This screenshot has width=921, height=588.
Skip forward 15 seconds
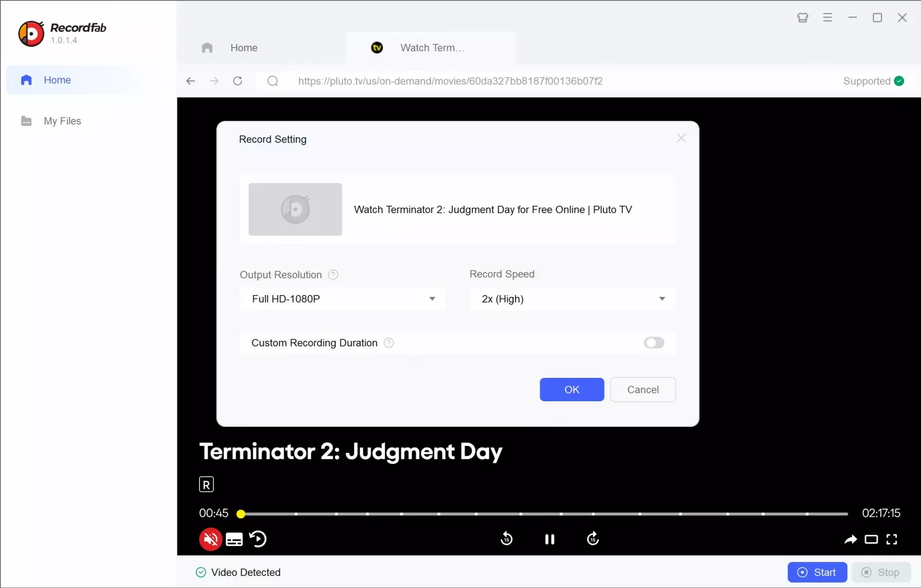pyautogui.click(x=593, y=539)
